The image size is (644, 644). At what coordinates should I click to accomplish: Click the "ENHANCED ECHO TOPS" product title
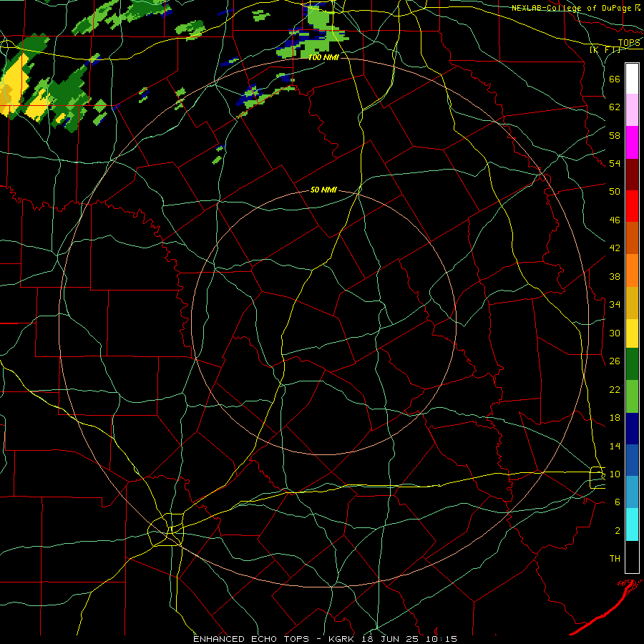click(251, 639)
